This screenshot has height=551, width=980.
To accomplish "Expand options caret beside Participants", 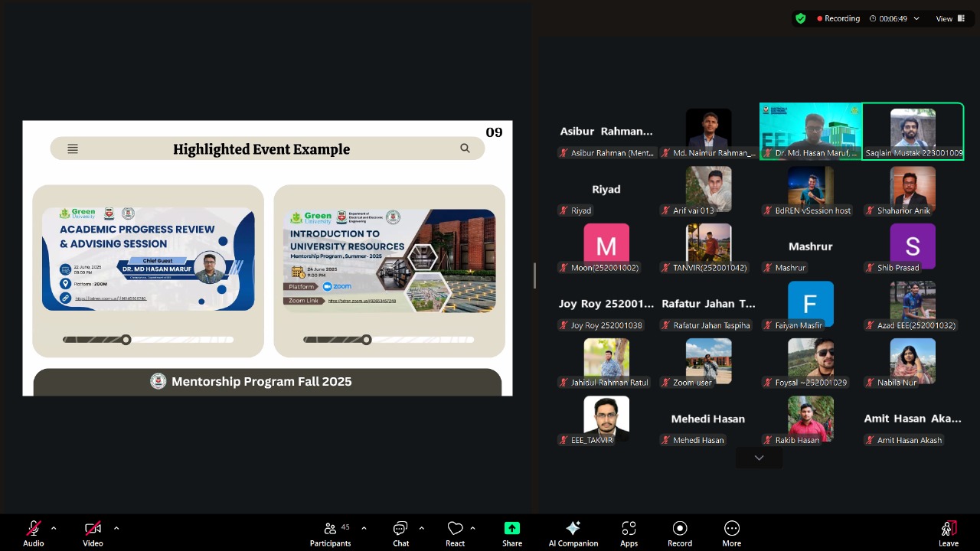I will [364, 528].
